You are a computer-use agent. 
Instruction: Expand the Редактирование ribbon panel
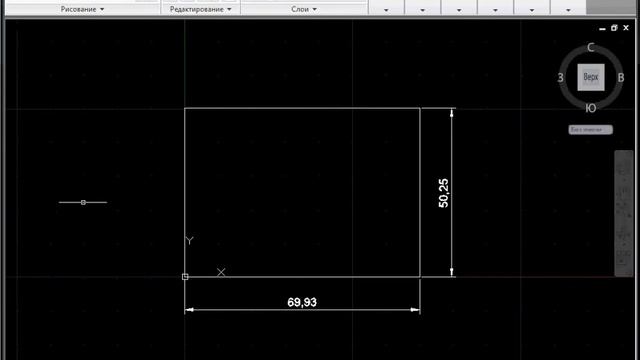pyautogui.click(x=200, y=9)
